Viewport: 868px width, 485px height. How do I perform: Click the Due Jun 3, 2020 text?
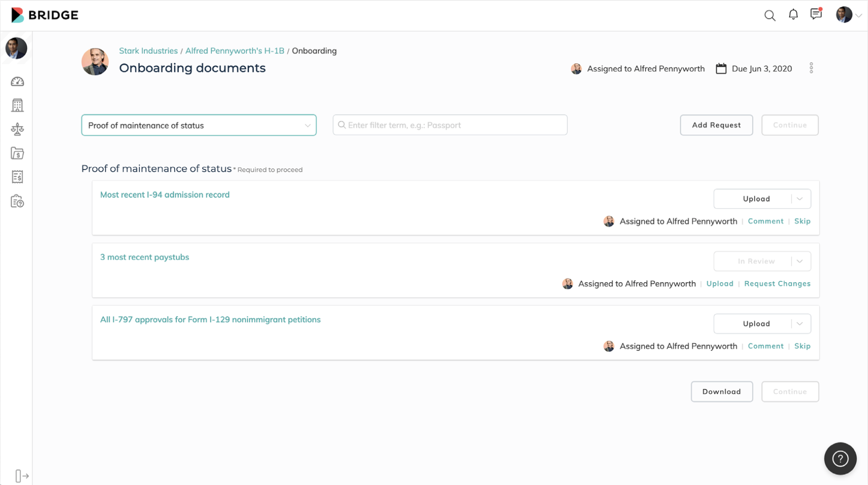762,69
